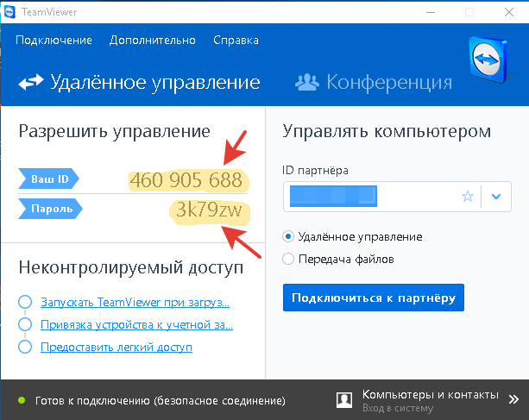Click circle icon beside Предоставить легкий доступ
This screenshot has width=529, height=420.
25,347
